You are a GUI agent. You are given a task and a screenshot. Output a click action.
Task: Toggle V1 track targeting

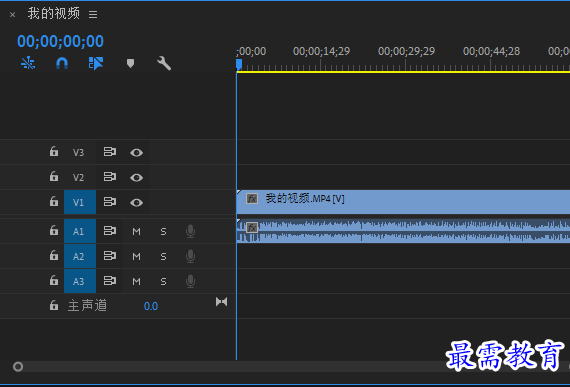[x=80, y=202]
